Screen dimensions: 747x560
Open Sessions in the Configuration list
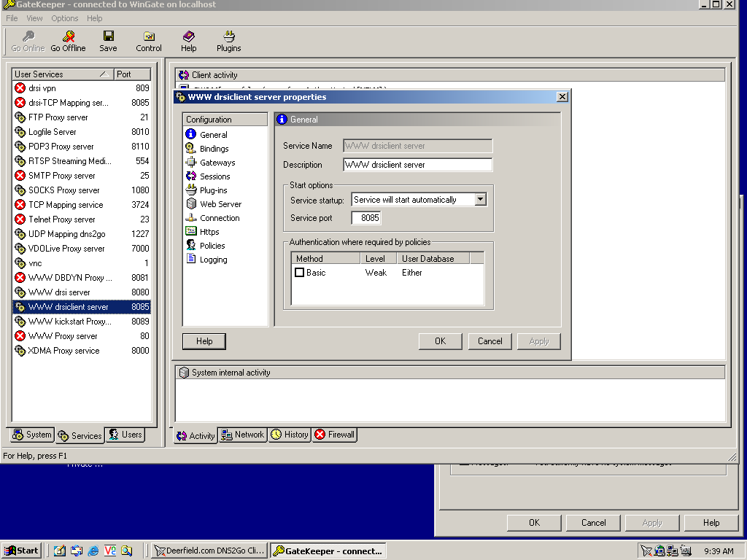208,176
